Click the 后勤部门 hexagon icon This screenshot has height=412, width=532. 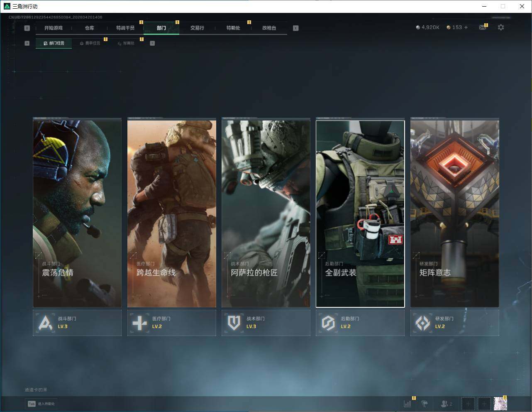point(328,323)
